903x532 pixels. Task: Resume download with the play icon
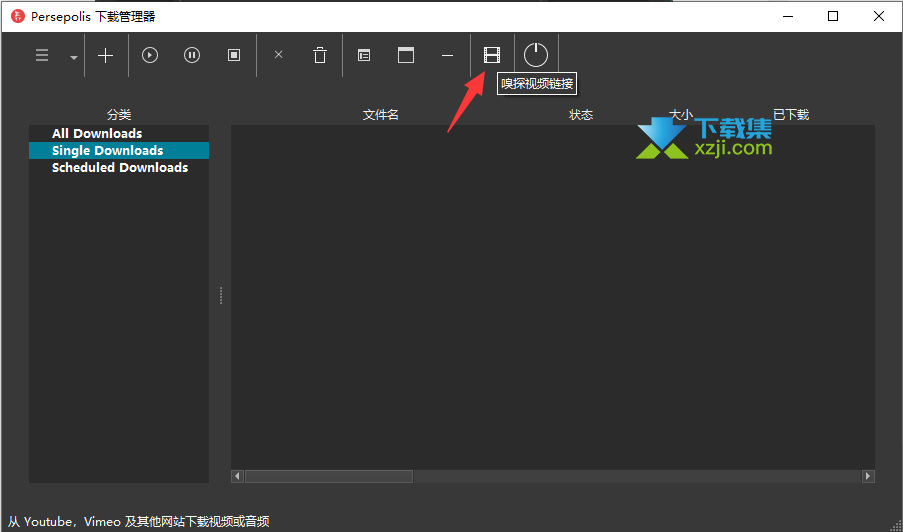point(150,55)
